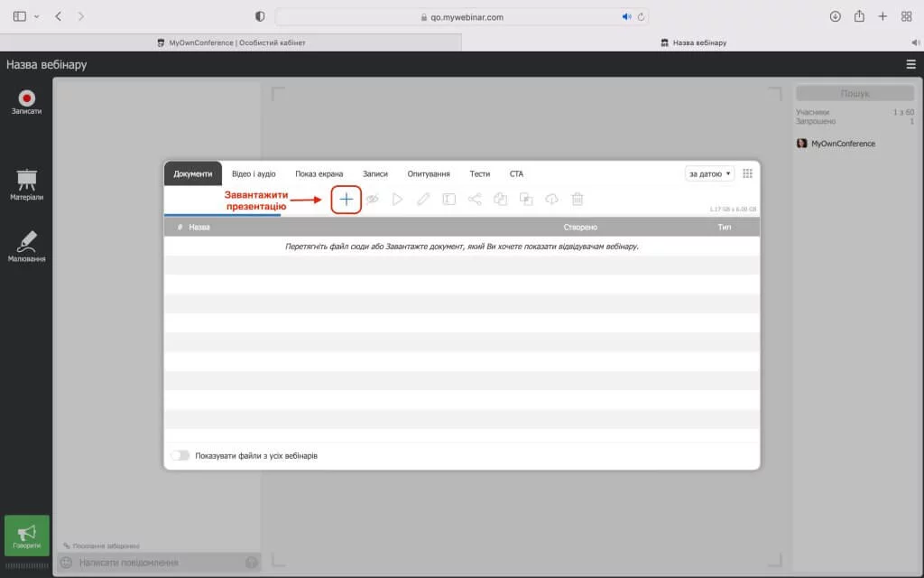Image resolution: width=924 pixels, height=578 pixels.
Task: Switch to the Відео і аудіо tab
Action: coord(254,173)
